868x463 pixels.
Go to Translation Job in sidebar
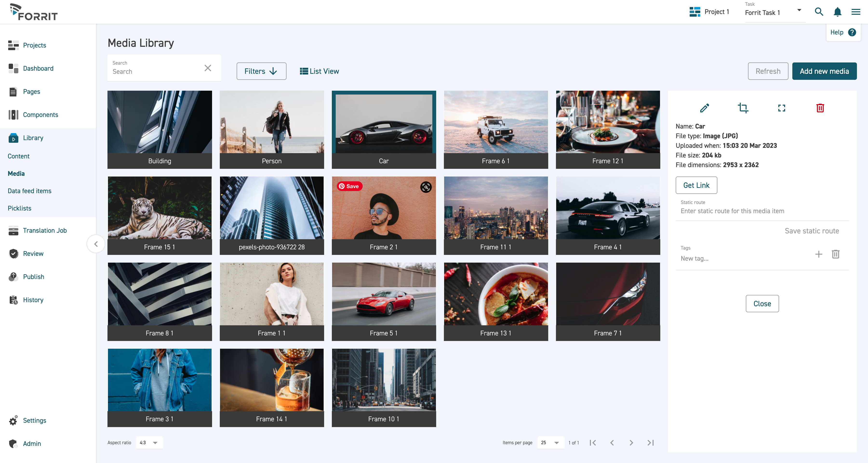(45, 230)
